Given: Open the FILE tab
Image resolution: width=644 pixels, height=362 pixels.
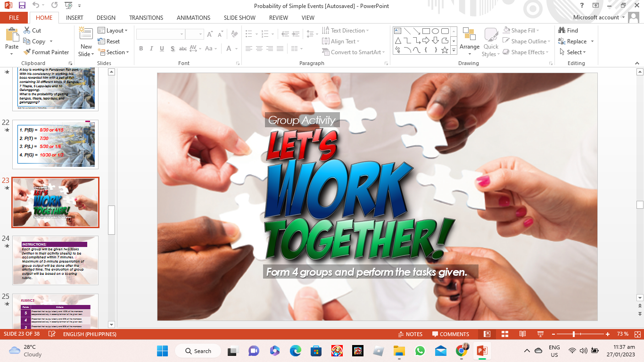Looking at the screenshot, I should [x=14, y=18].
